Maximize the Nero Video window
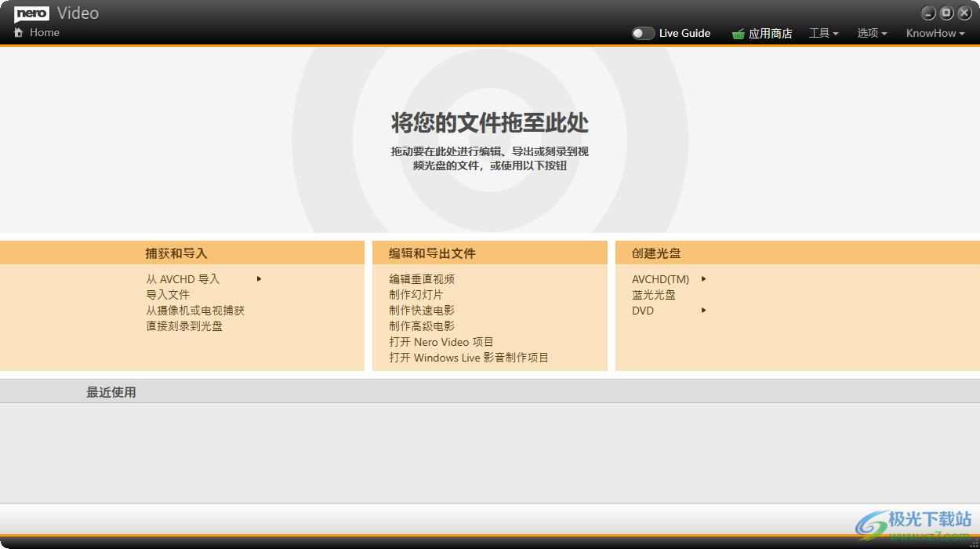Image resolution: width=980 pixels, height=549 pixels. [x=947, y=13]
